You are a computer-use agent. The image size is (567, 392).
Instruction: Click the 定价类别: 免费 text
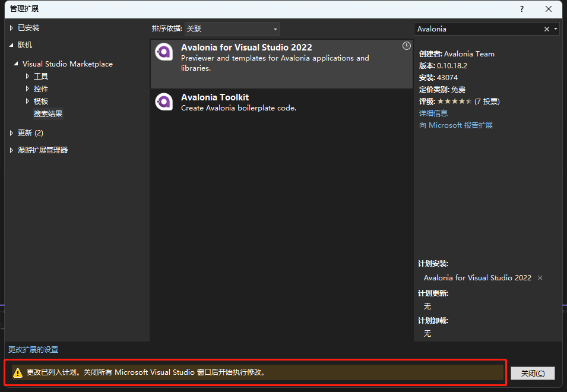coord(442,90)
